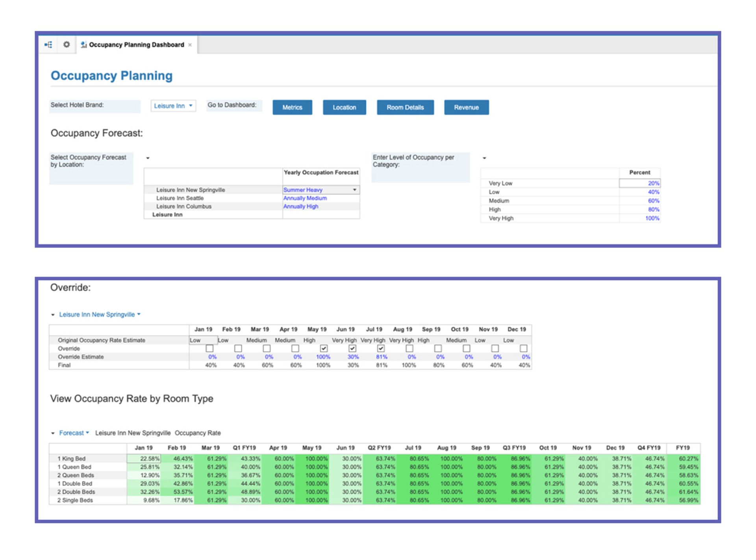Edit the May 19 override estimate 100%

click(x=323, y=357)
